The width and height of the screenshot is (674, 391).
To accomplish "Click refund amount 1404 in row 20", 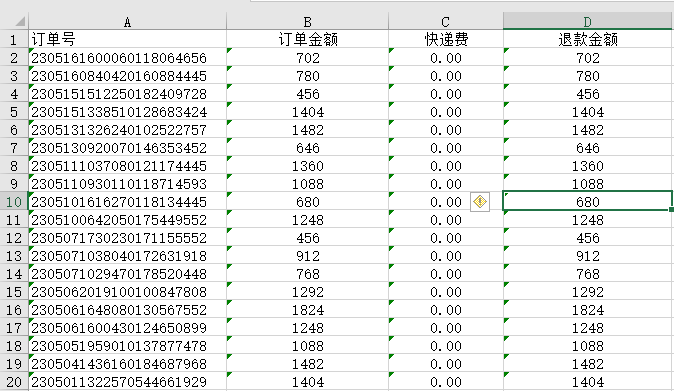I will pos(588,382).
